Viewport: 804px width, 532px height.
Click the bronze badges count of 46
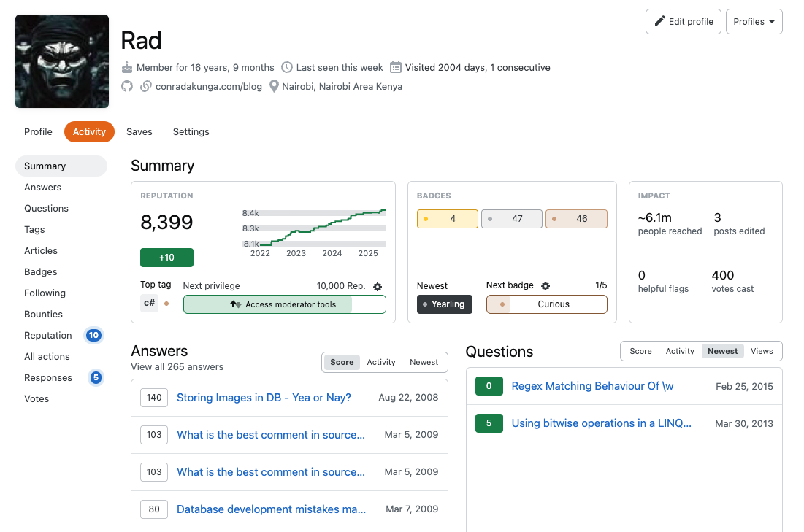tap(576, 218)
